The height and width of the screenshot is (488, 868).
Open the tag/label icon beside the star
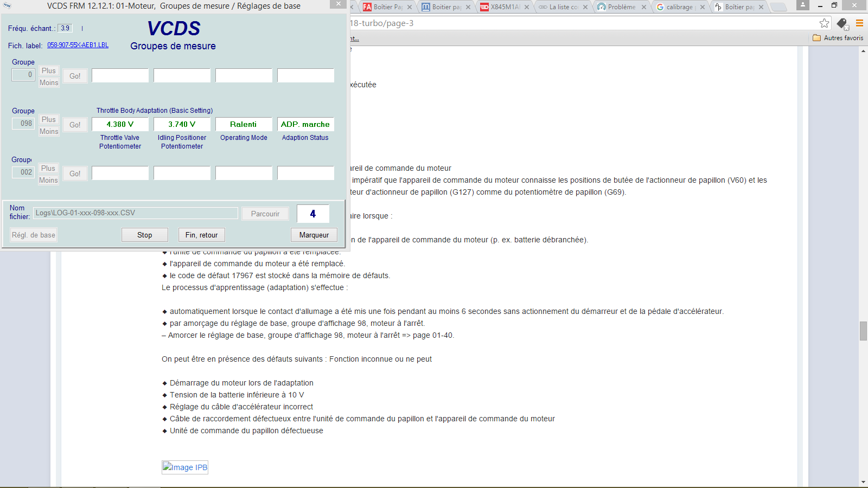[x=842, y=23]
